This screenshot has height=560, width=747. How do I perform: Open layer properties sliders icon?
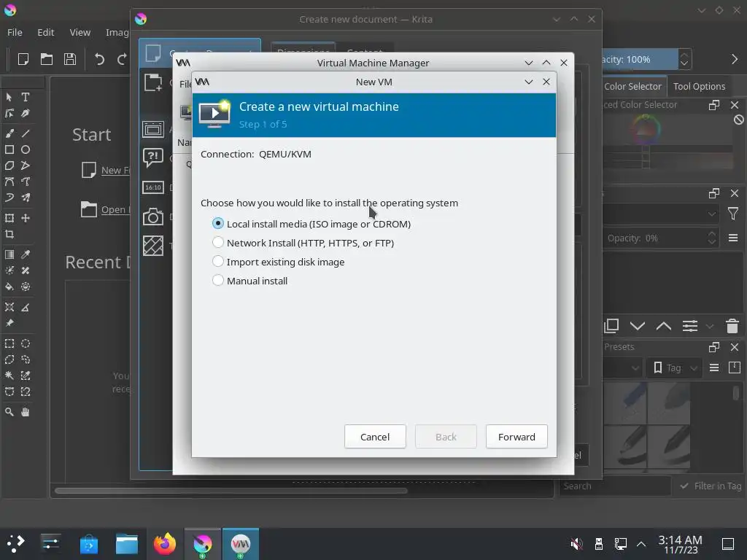point(690,326)
